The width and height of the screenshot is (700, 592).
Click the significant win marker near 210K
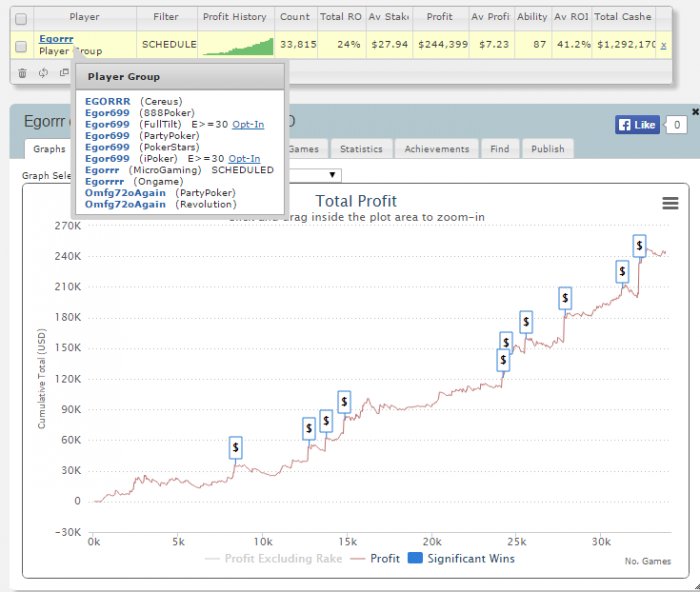coord(622,272)
